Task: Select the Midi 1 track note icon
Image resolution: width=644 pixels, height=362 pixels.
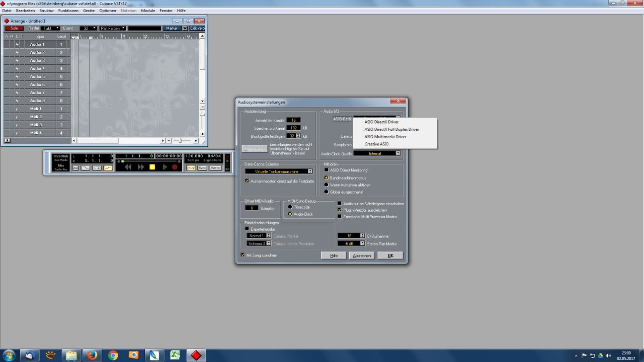Action: tap(17, 109)
